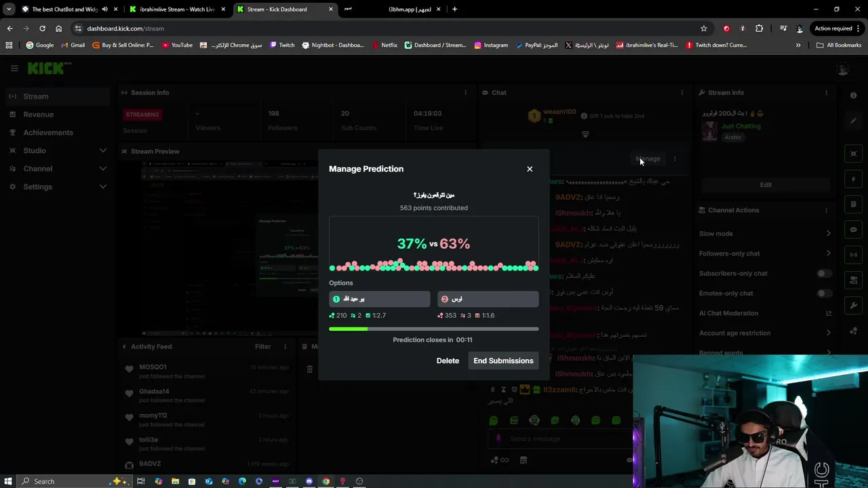Switch to ibrahimlive Stream browser tab
The image size is (868, 488).
coord(176,9)
